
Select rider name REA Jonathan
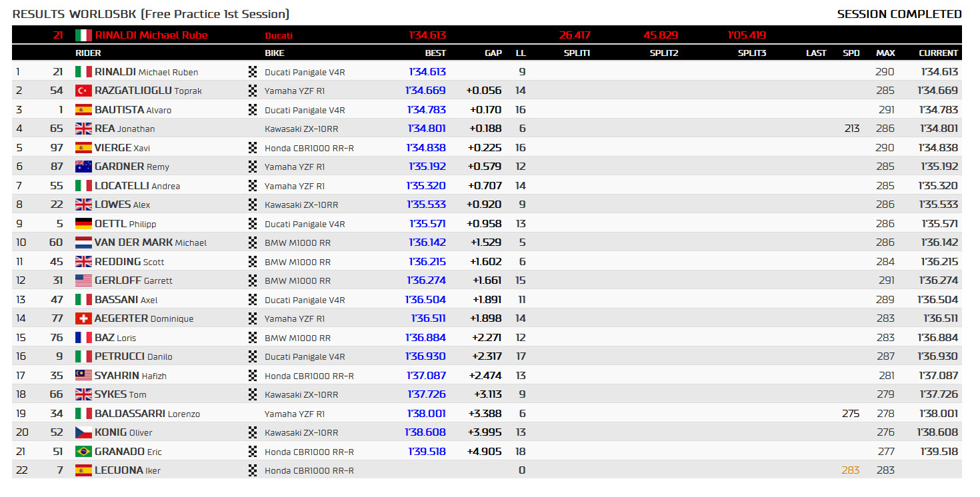click(x=125, y=129)
